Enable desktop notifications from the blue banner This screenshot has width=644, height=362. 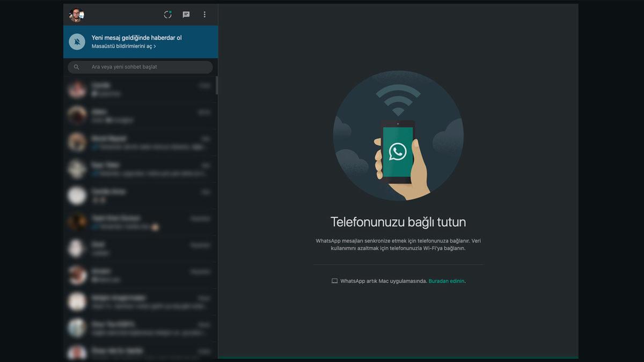(140, 42)
